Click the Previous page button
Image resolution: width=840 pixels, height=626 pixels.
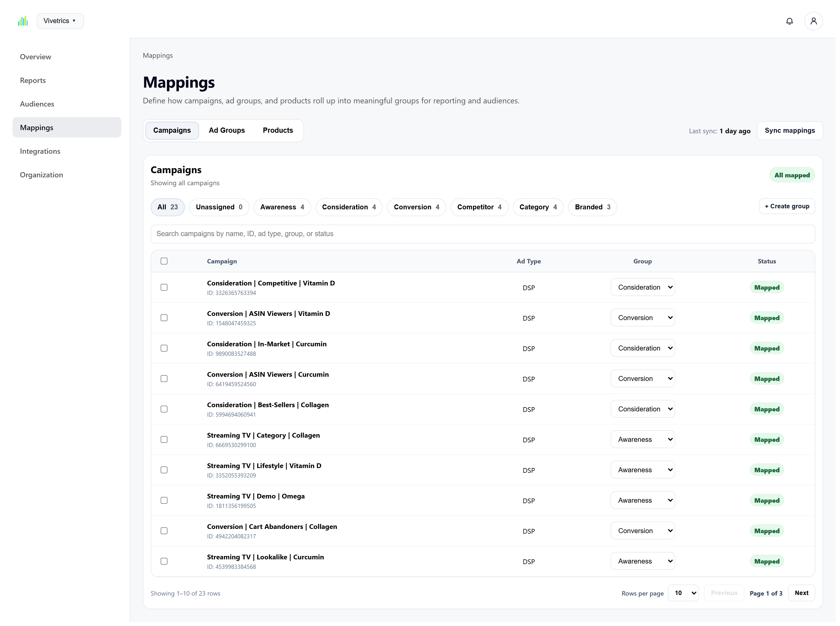724,593
